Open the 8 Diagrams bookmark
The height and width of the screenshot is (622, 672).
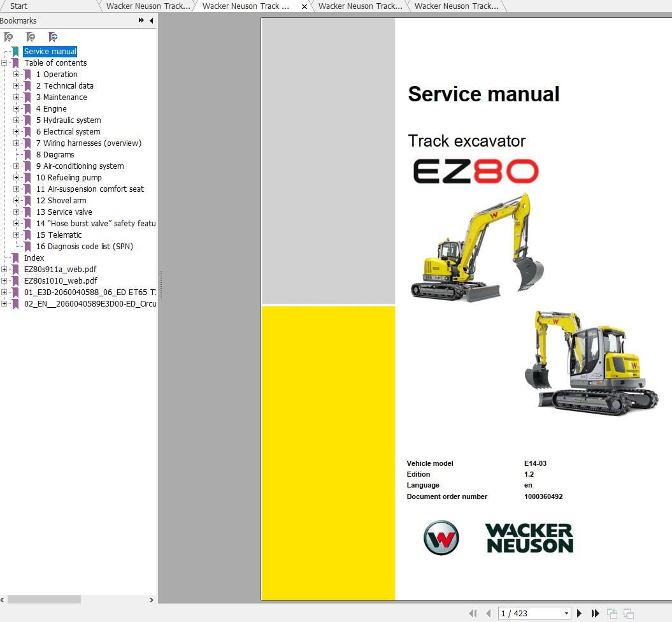click(55, 155)
